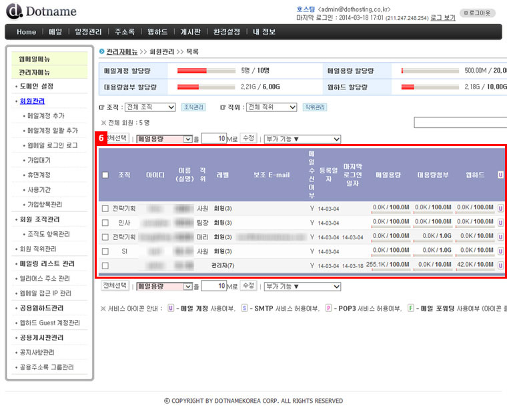Image resolution: width=507 pixels, height=420 pixels.
Task: Open the 로그 보기 link
Action: click(443, 17)
